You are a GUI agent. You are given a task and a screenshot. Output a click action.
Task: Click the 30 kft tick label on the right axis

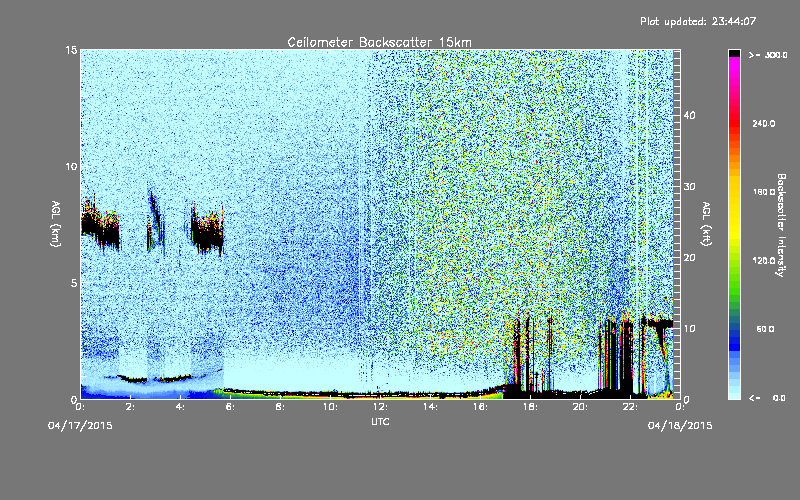(x=689, y=186)
